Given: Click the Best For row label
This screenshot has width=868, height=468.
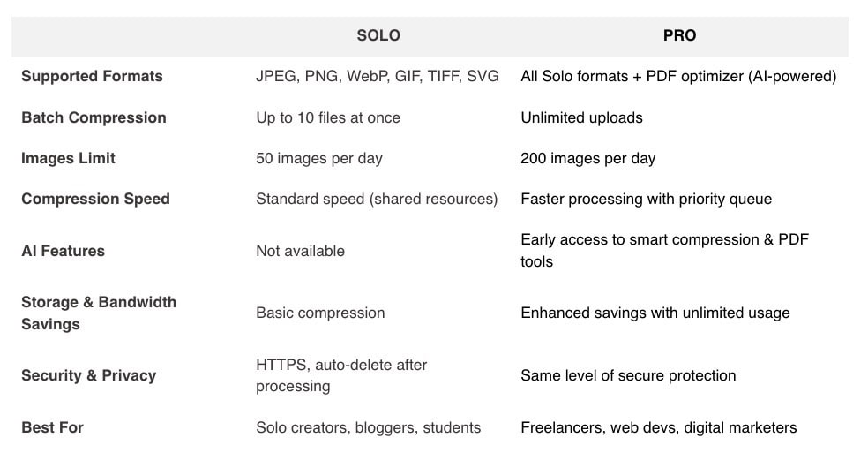Looking at the screenshot, I should coord(52,427).
